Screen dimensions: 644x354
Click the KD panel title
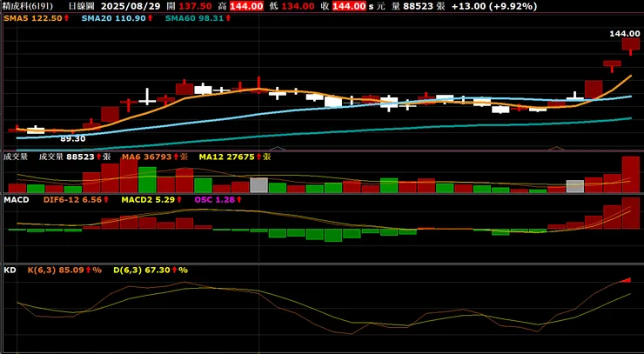10,271
